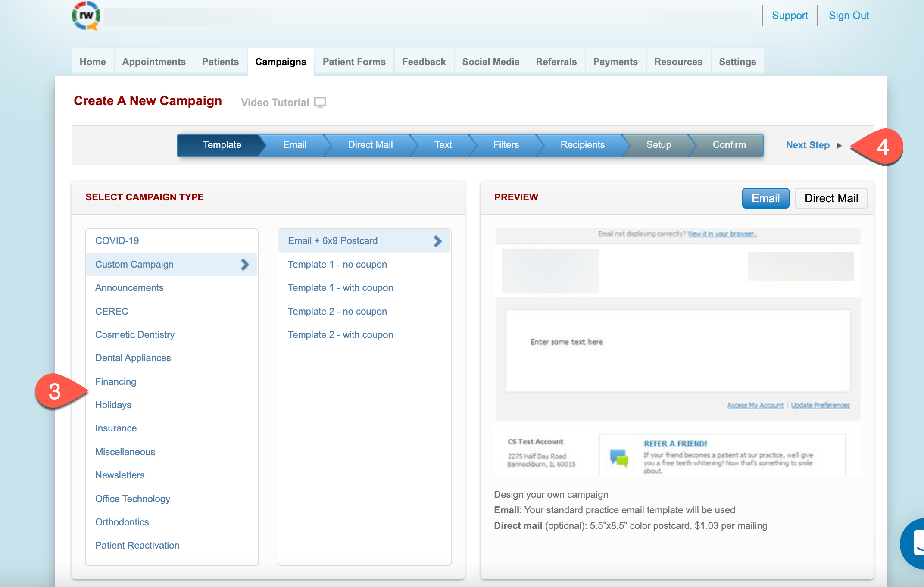Open the Video Tutorial monitor icon

pyautogui.click(x=320, y=103)
